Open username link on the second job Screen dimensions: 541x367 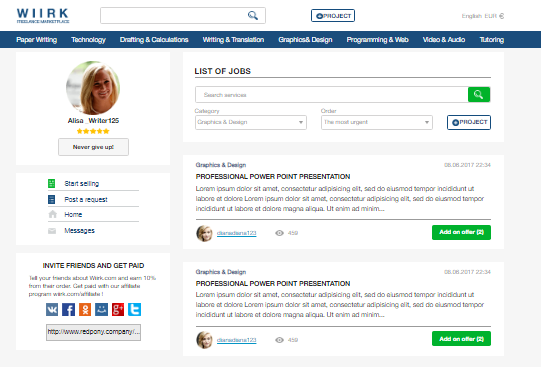(x=237, y=340)
